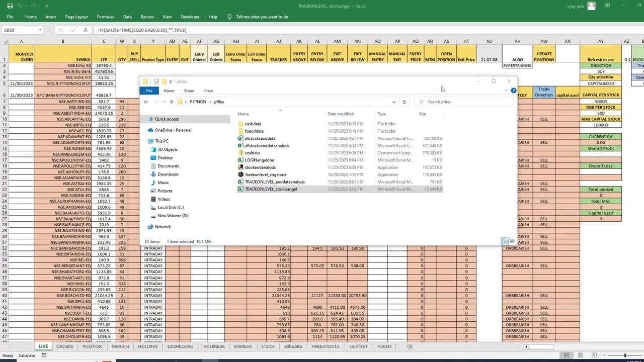Open the Formulas ribbon tab

pos(105,17)
